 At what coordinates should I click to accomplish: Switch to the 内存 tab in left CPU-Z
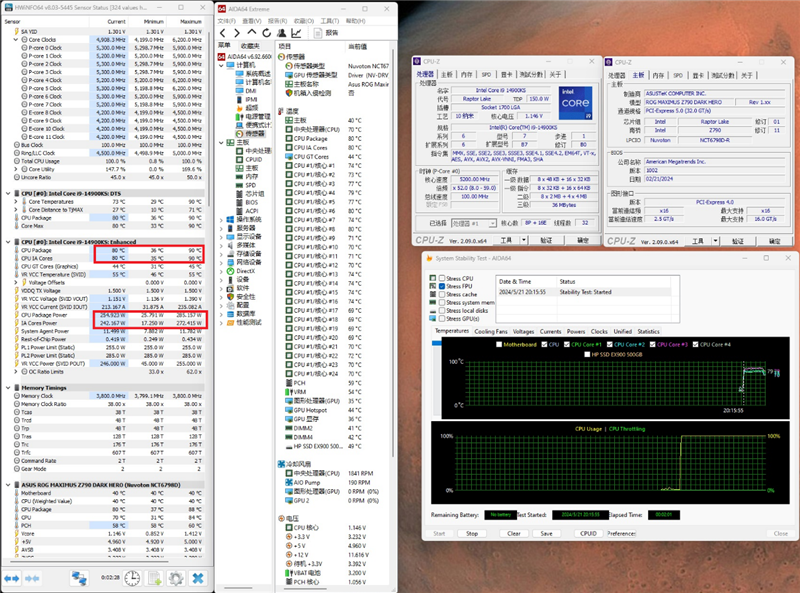(467, 75)
